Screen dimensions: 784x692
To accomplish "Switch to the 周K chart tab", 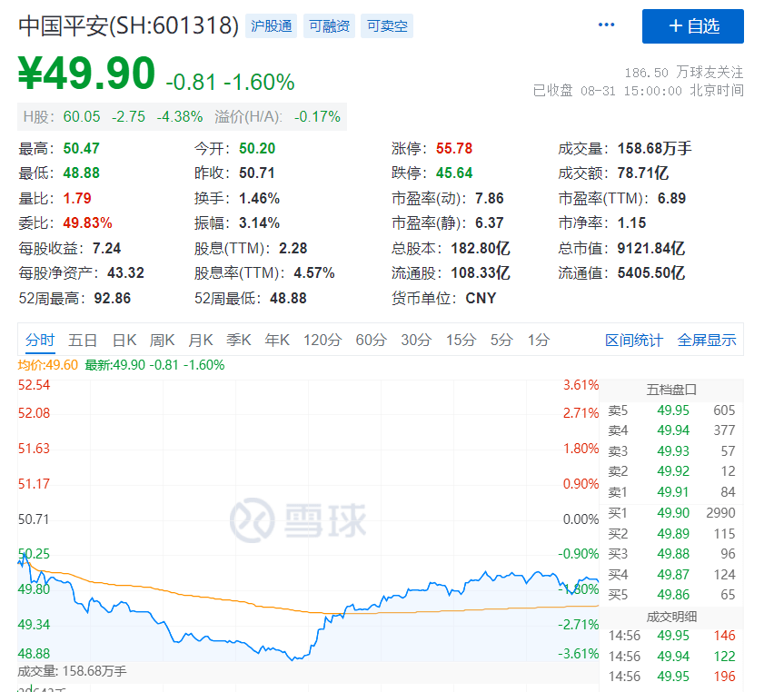I will [x=162, y=341].
